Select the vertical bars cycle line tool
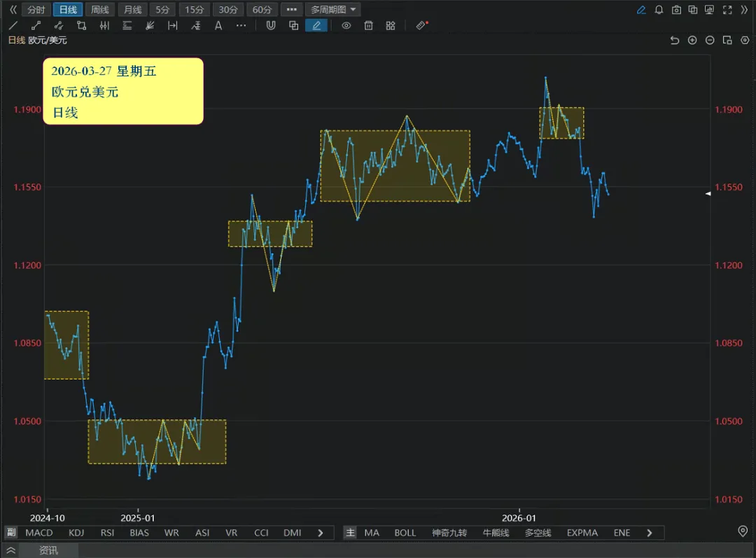 tap(104, 26)
